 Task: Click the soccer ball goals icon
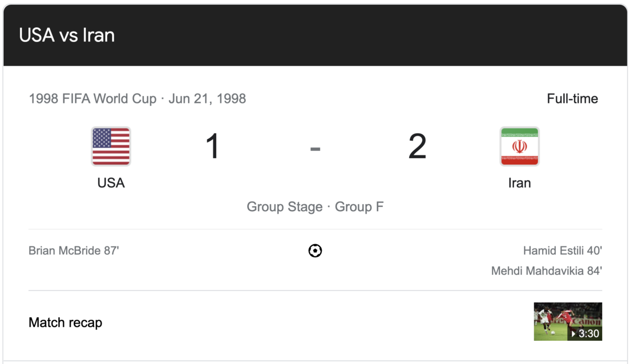point(315,251)
